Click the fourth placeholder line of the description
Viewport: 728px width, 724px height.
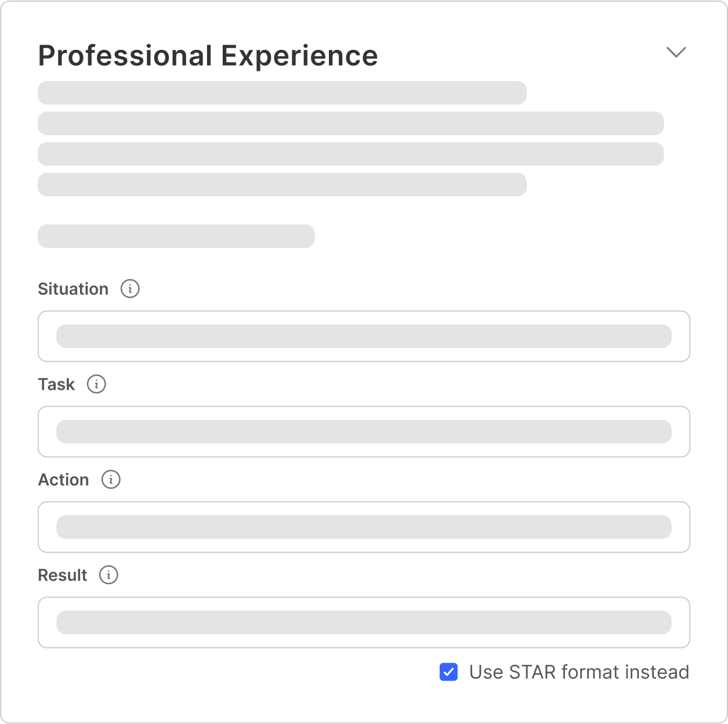282,184
